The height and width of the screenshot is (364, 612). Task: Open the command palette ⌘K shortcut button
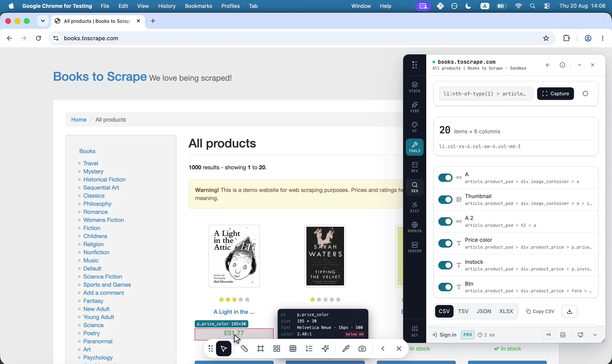pyautogui.click(x=549, y=335)
